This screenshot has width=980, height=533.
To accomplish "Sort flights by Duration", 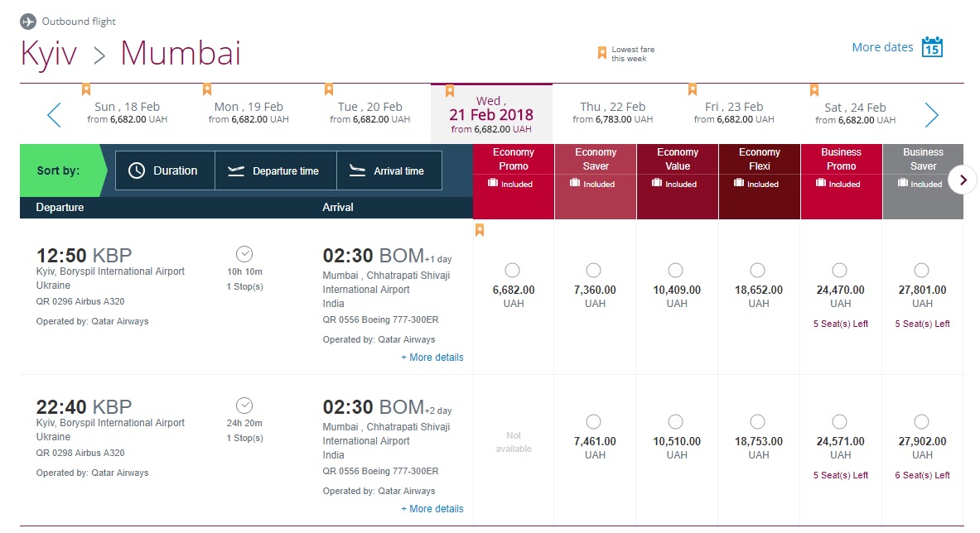I will tap(164, 170).
